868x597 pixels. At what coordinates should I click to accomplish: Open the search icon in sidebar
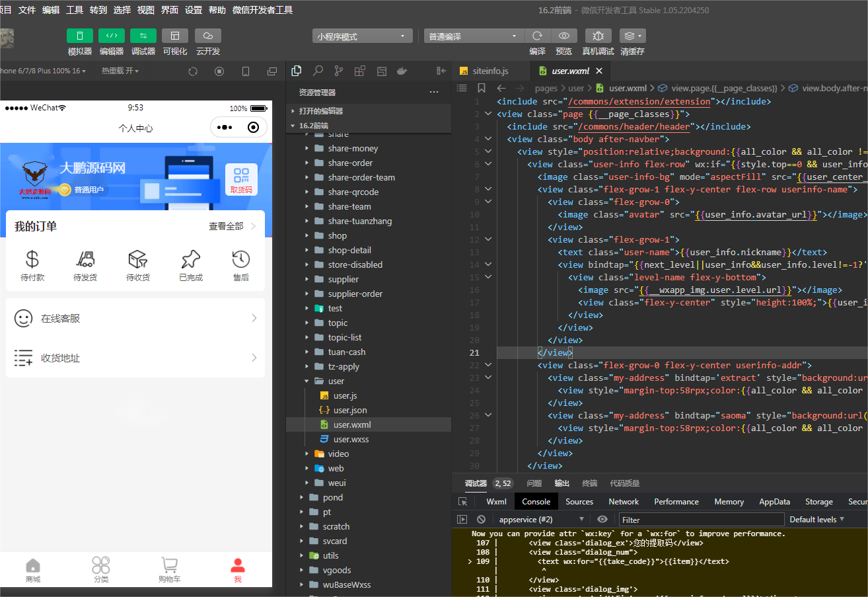pos(318,71)
